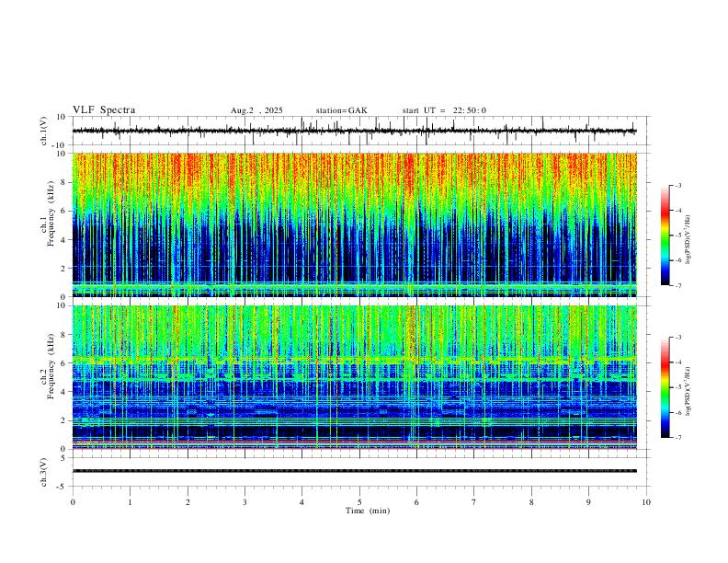This screenshot has height=563, width=728.
Task: Click time axis tick label "5"
Action: (x=359, y=502)
